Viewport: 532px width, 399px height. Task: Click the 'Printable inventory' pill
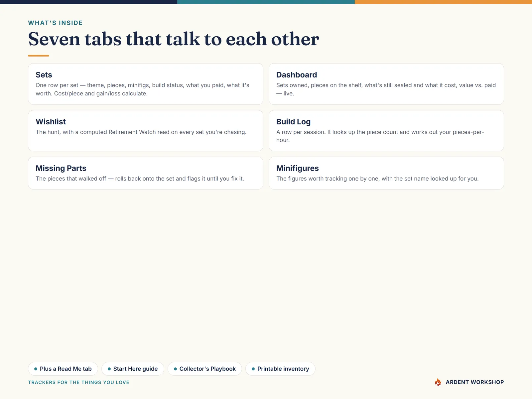coord(280,369)
